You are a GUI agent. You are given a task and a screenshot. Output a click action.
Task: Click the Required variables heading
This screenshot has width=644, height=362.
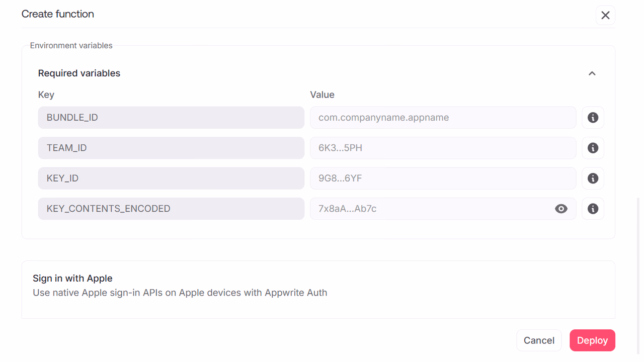[x=79, y=73]
